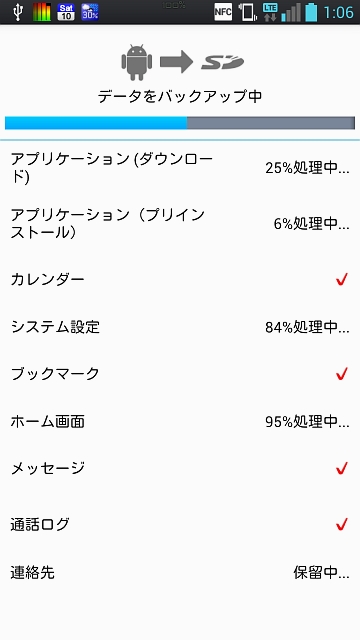Viewport: 360px width, 640px height.
Task: Tap the 6%処理中 status text
Action: pyautogui.click(x=311, y=224)
